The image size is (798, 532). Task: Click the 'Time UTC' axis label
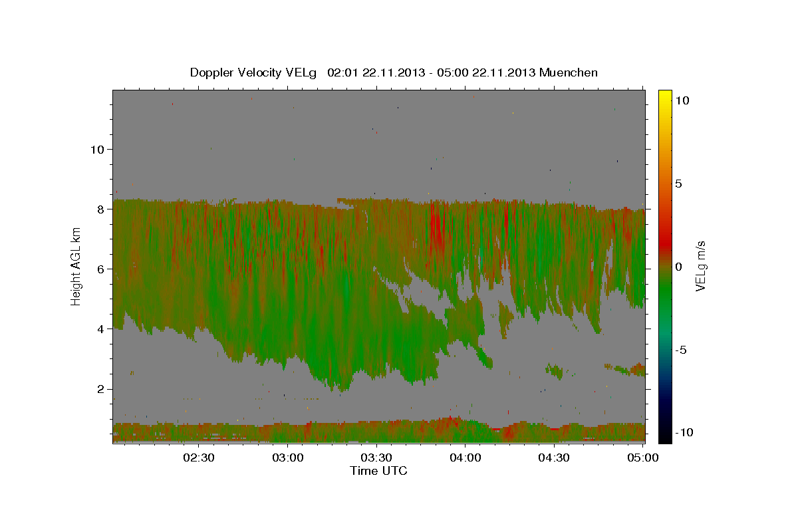[378, 471]
